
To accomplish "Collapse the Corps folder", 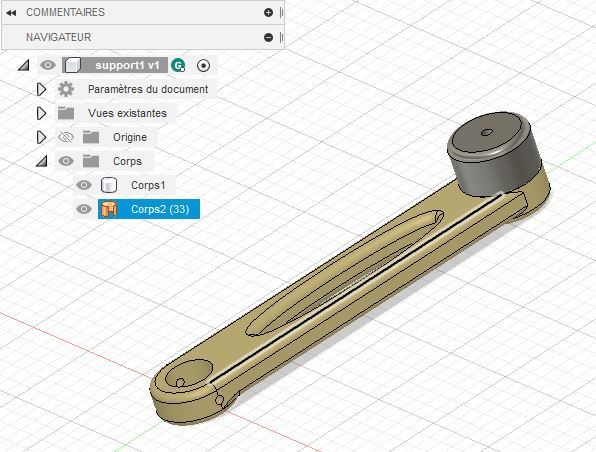I will (42, 161).
